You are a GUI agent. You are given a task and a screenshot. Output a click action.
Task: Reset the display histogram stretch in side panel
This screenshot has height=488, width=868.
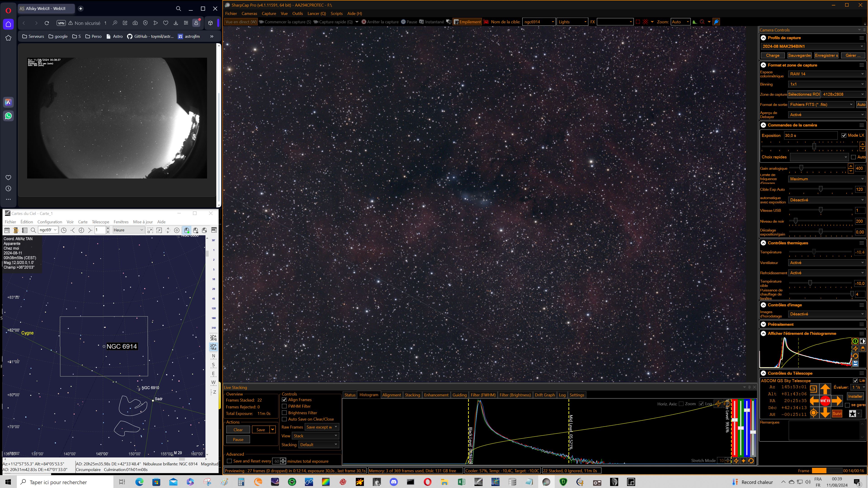(855, 356)
